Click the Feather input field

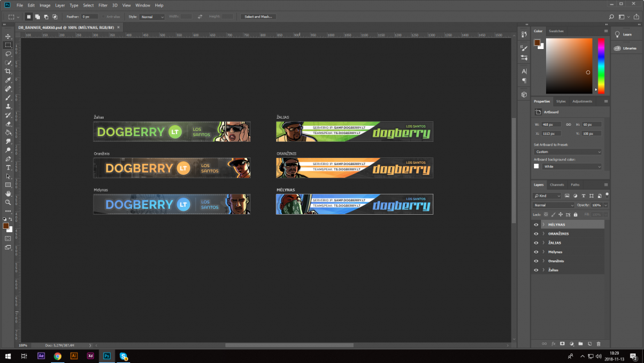(x=90, y=17)
